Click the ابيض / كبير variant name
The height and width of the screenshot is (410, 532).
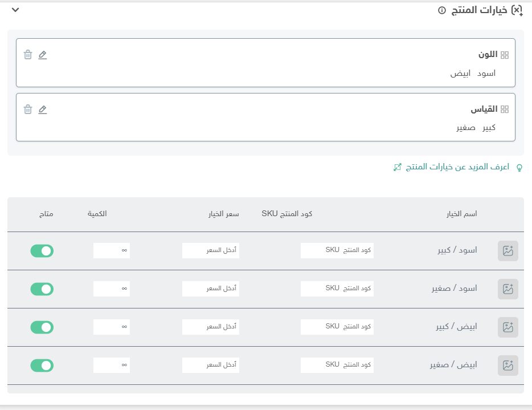(x=457, y=327)
